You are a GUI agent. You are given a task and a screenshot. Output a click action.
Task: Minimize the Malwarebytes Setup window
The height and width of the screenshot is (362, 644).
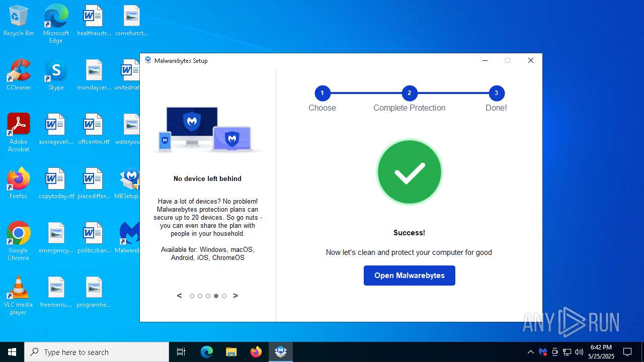click(x=485, y=60)
